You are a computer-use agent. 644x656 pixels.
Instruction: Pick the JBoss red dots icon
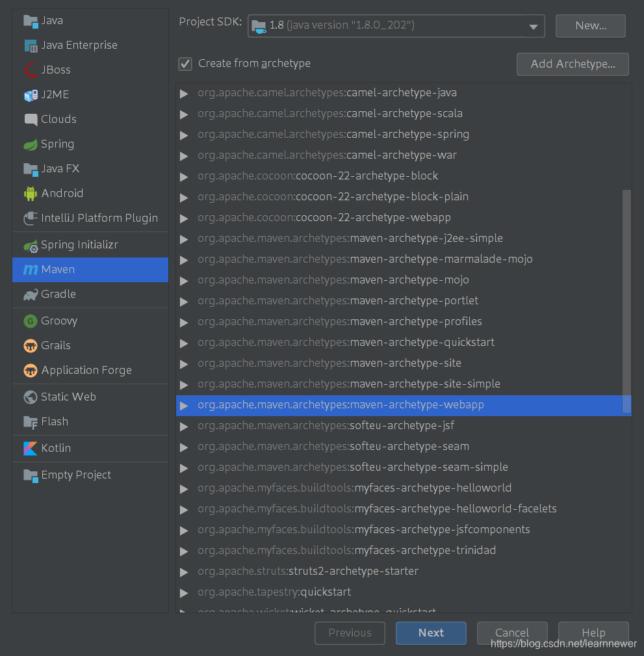(31, 70)
